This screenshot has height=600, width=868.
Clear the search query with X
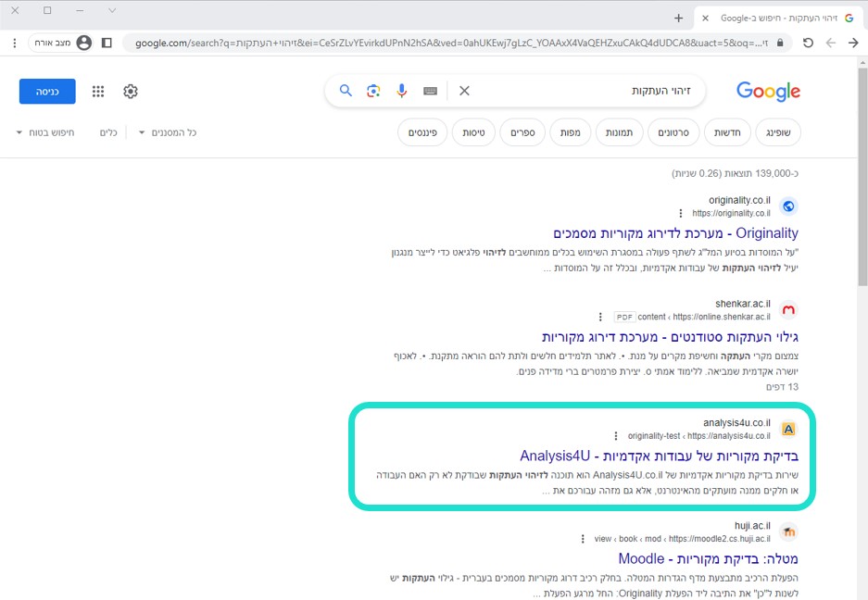coord(464,91)
